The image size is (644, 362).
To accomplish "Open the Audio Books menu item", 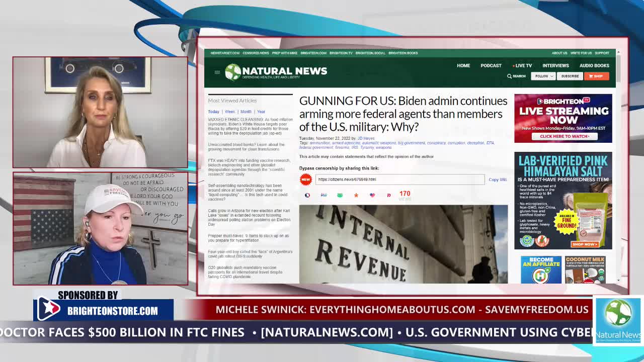I will point(594,65).
